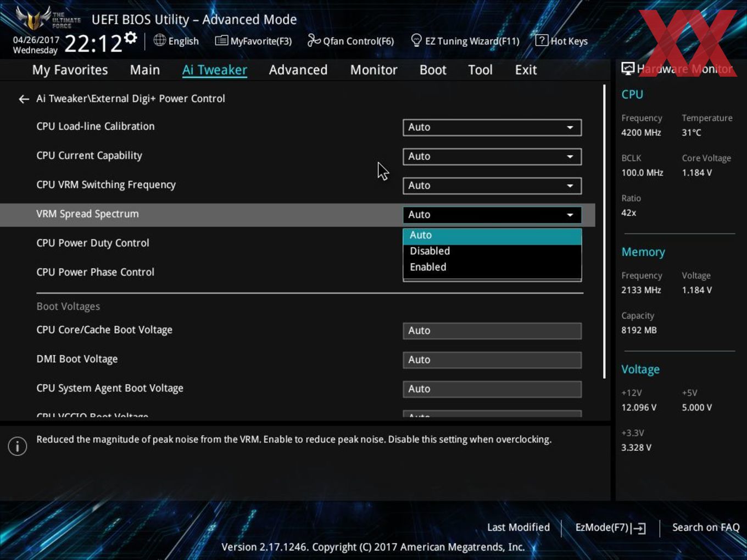The width and height of the screenshot is (747, 560).
Task: Click the settings gear beside the clock
Action: click(130, 38)
